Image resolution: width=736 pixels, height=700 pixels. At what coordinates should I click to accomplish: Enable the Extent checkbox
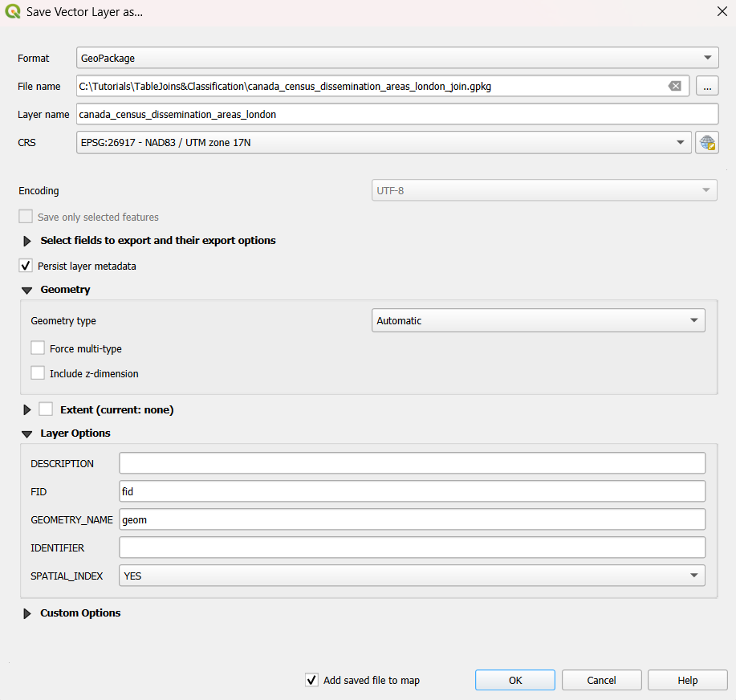[x=46, y=409]
